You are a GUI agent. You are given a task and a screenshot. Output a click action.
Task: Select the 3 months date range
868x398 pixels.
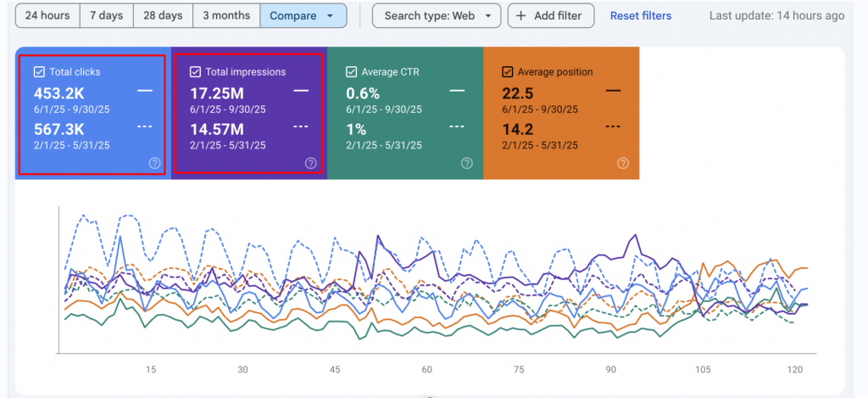coord(225,16)
